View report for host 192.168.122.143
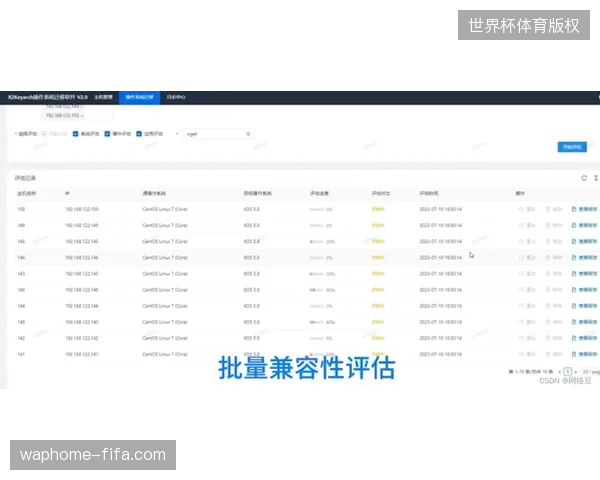This screenshot has width=600, height=480. 584,274
